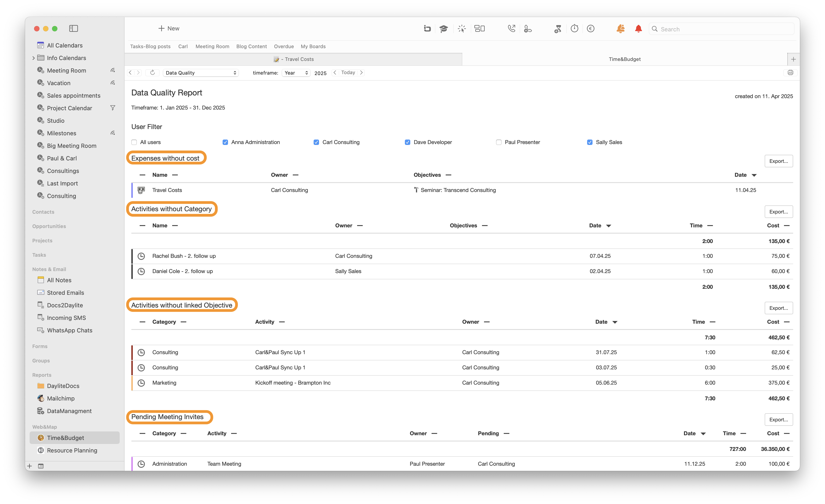Open the Year timeframe dropdown
This screenshot has width=825, height=504.
(296, 73)
